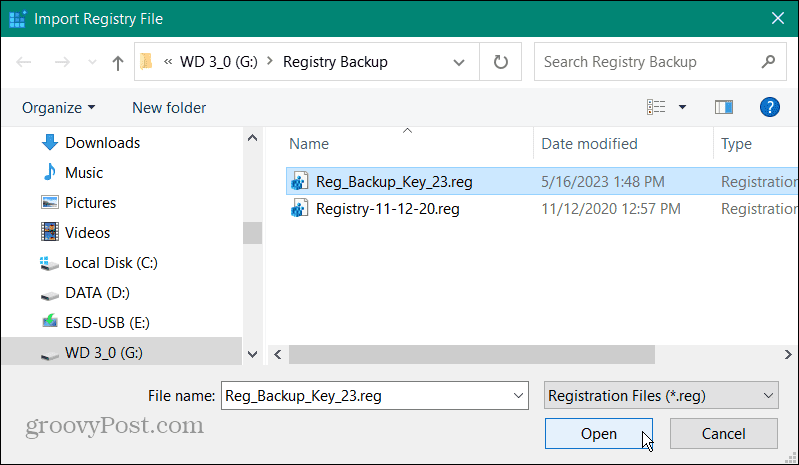799x465 pixels.
Task: Select Music in the navigation pane
Action: point(84,173)
